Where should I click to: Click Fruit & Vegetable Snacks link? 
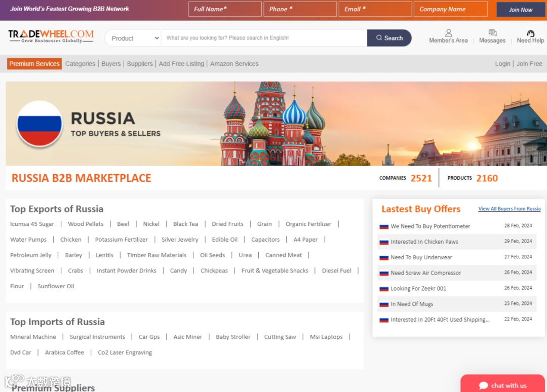[275, 270]
